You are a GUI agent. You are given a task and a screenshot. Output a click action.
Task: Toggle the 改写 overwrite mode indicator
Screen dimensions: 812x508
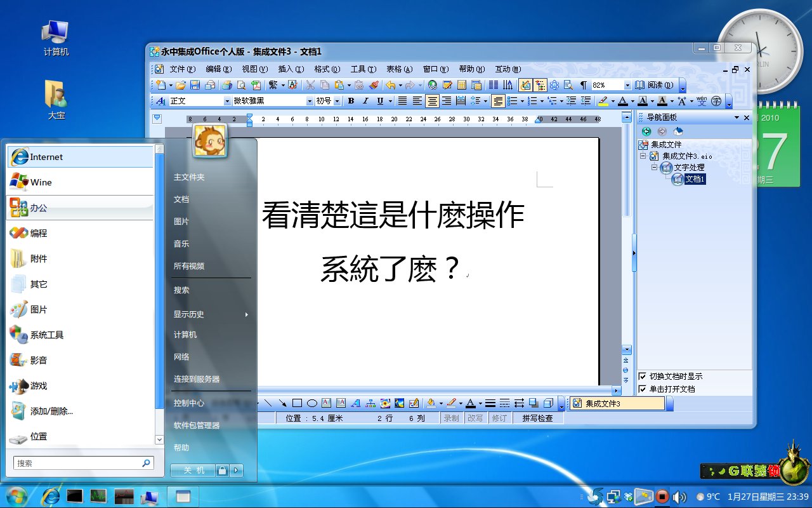tap(475, 418)
